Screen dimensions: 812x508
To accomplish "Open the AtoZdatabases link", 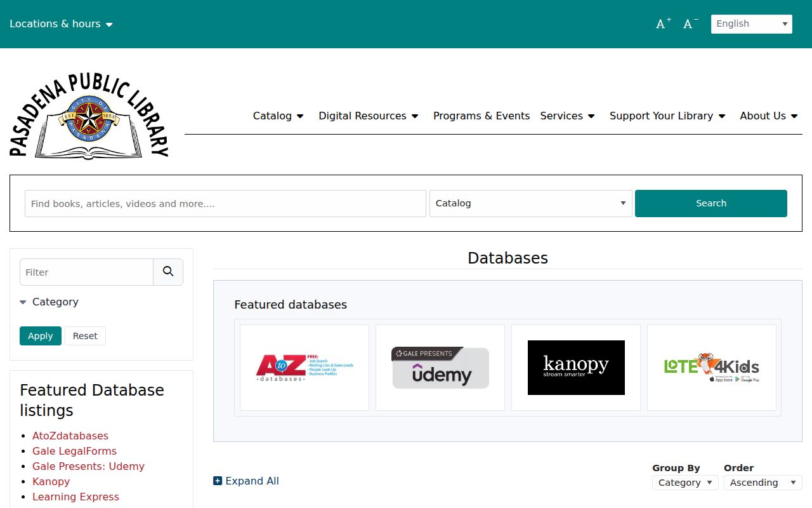I will click(70, 436).
